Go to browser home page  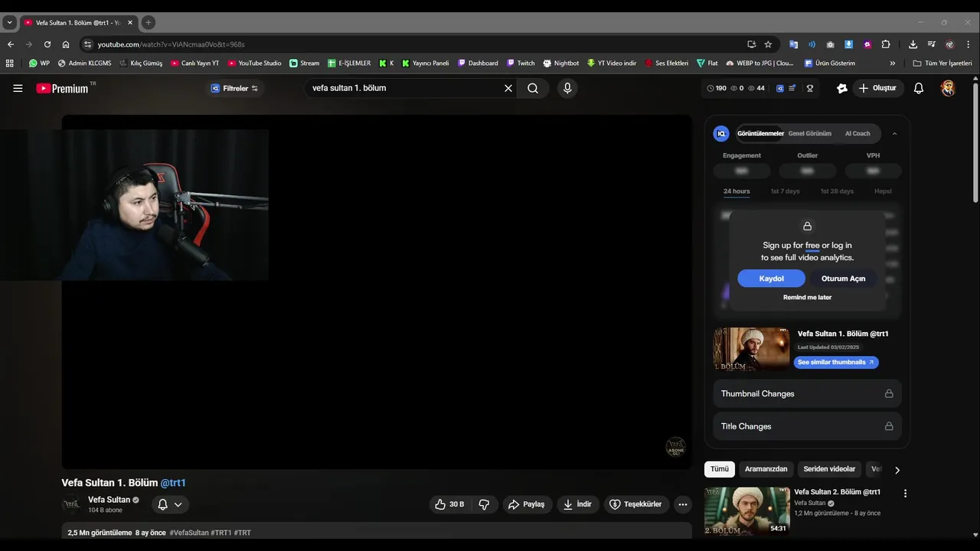(66, 44)
